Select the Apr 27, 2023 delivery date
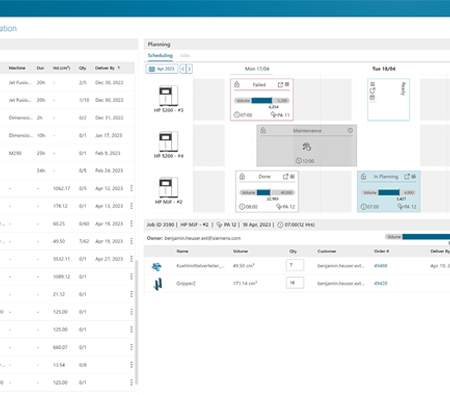Screen dimensions: 450x395 [109, 259]
